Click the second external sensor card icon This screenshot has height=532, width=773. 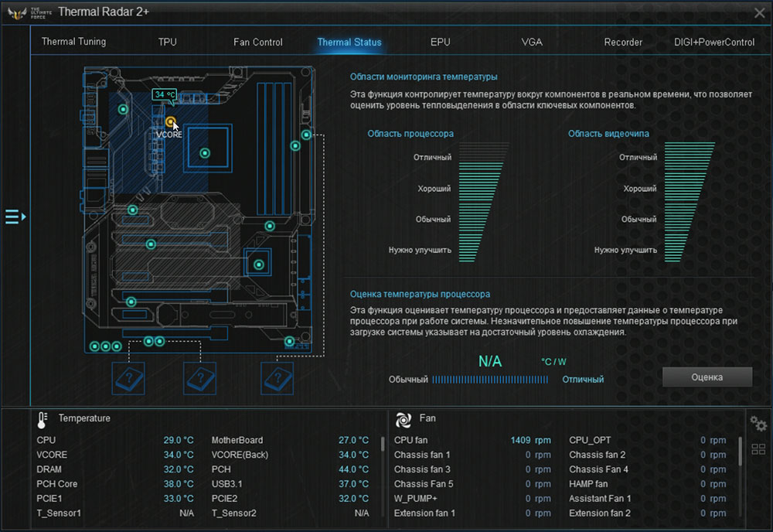coord(199,378)
